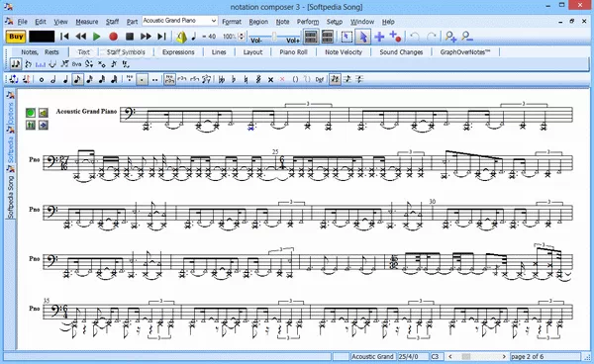This screenshot has width=594, height=364.
Task: Open the Format menu
Action: point(232,22)
